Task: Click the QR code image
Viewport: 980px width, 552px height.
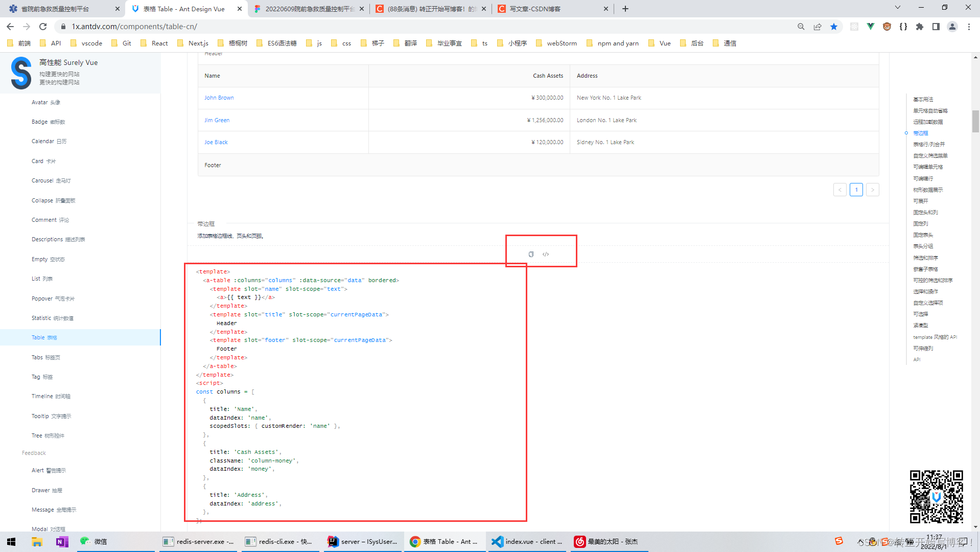Action: pos(937,497)
